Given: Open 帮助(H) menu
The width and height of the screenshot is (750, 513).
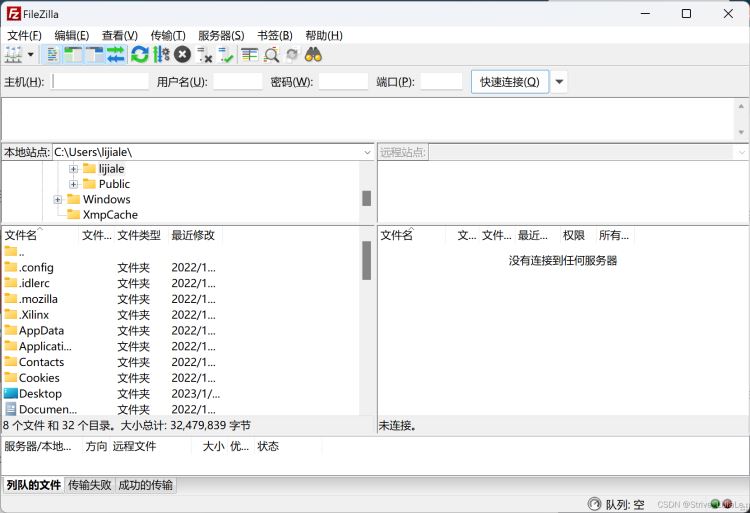Looking at the screenshot, I should pos(324,35).
